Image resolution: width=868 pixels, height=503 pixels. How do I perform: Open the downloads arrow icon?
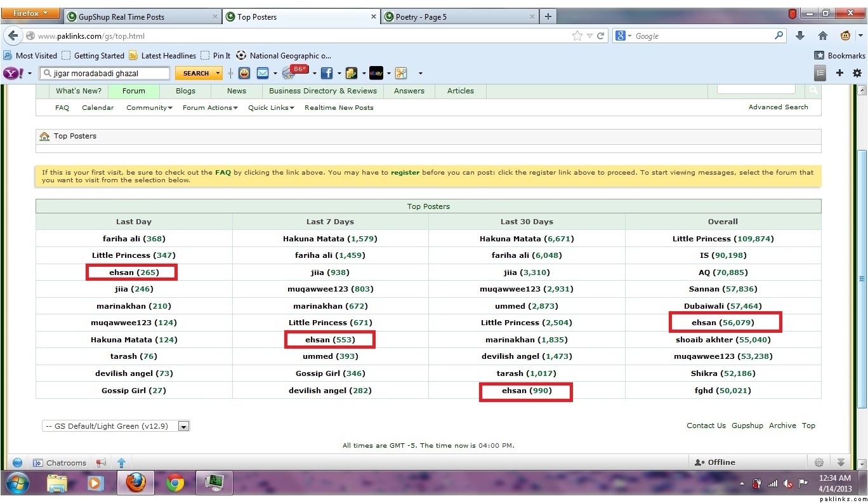(x=800, y=36)
